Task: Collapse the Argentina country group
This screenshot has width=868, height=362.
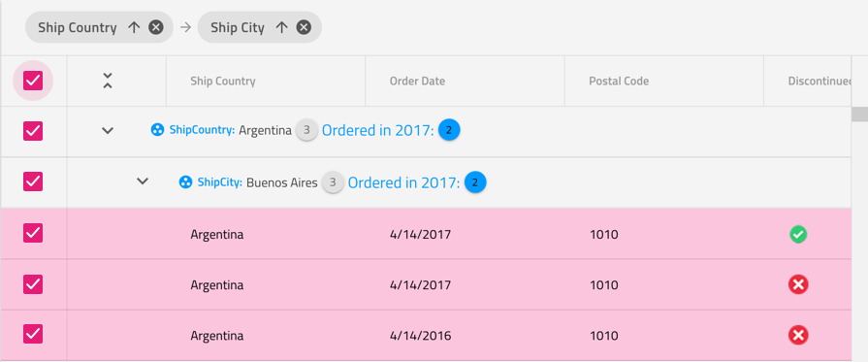Action: [108, 131]
